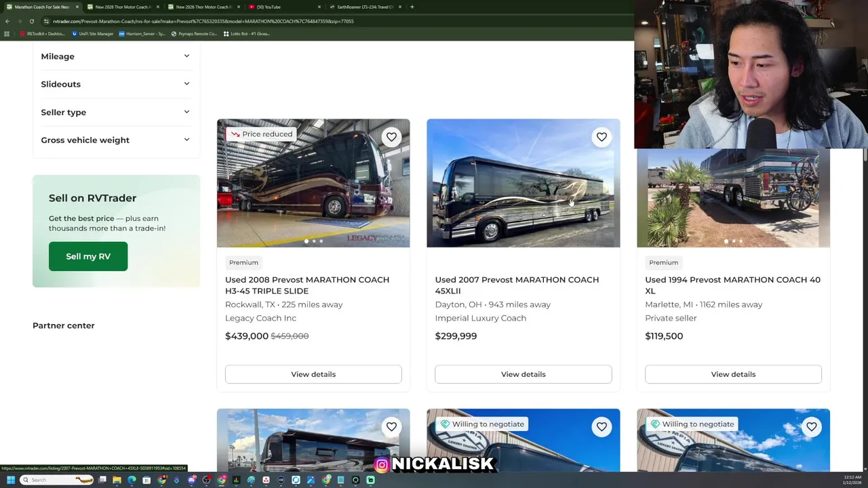Open the IRLToolkit Dashboard bookmark

coord(43,34)
